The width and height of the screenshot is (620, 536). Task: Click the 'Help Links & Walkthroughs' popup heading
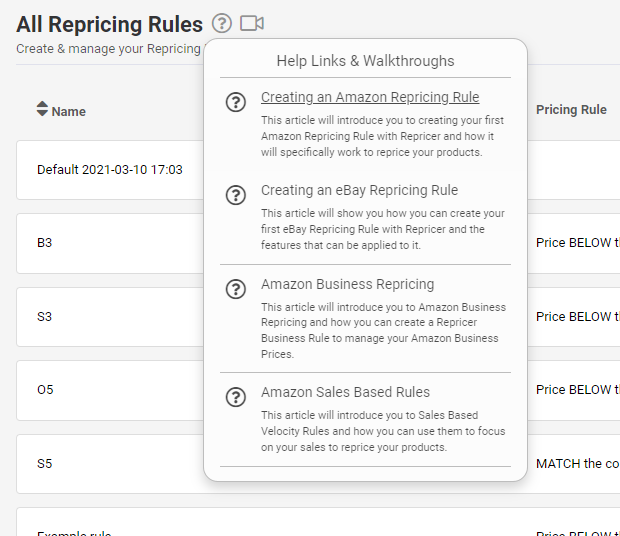pos(365,61)
